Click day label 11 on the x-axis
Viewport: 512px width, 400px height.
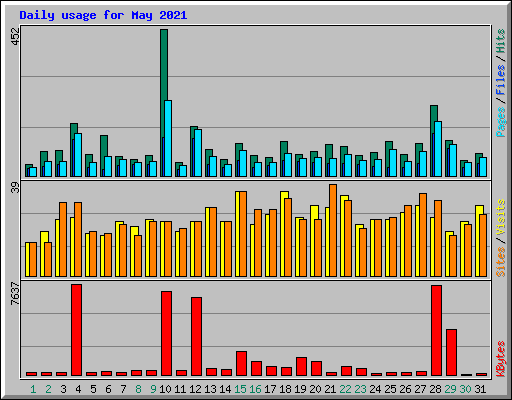(180, 389)
